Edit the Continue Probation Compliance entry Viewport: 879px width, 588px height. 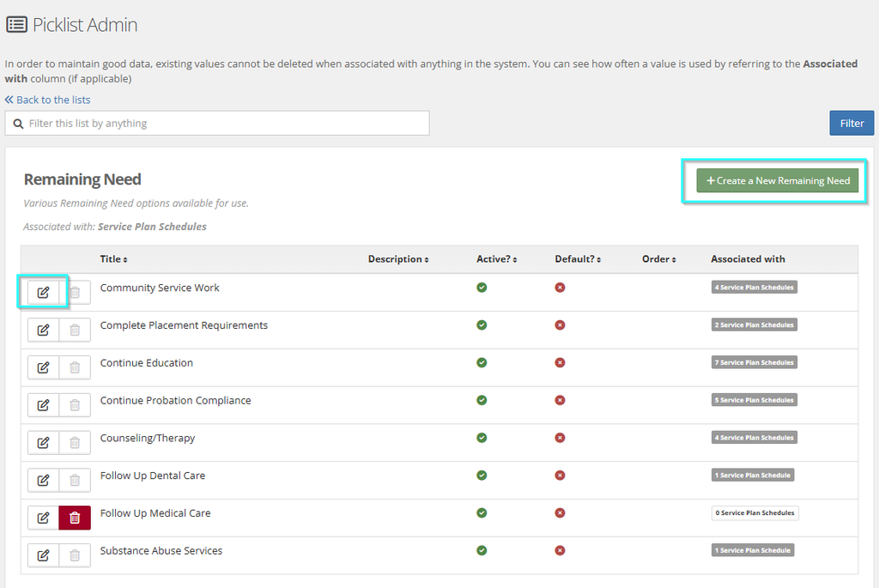click(x=43, y=405)
